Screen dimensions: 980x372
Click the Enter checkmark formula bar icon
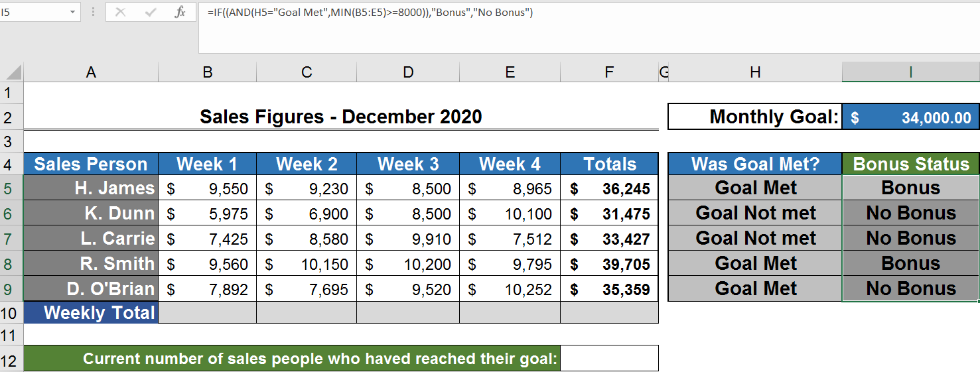pos(151,12)
